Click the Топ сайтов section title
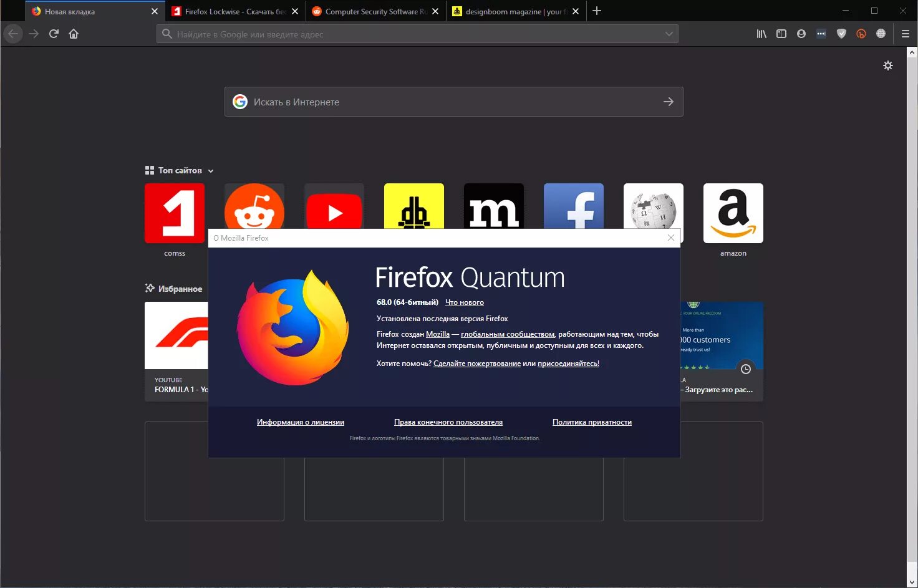918x588 pixels. [x=180, y=170]
